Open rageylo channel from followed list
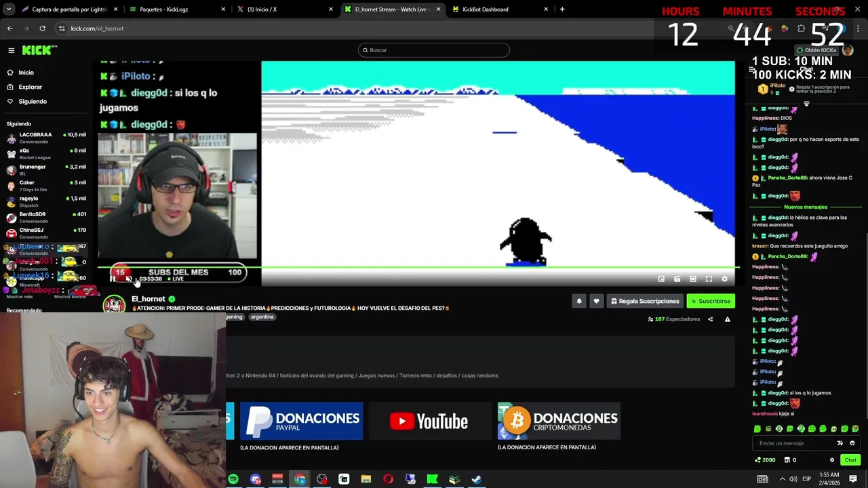Image resolution: width=868 pixels, height=488 pixels. [x=46, y=201]
